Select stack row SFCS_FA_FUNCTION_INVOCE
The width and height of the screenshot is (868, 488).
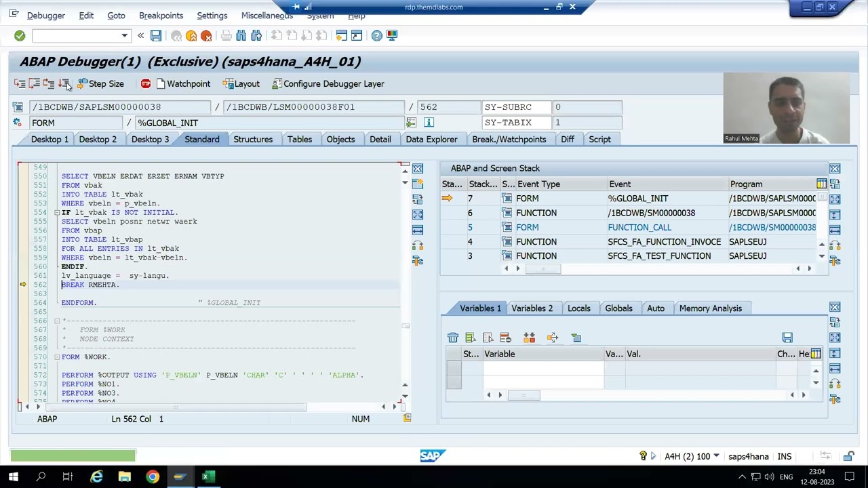[x=634, y=242]
